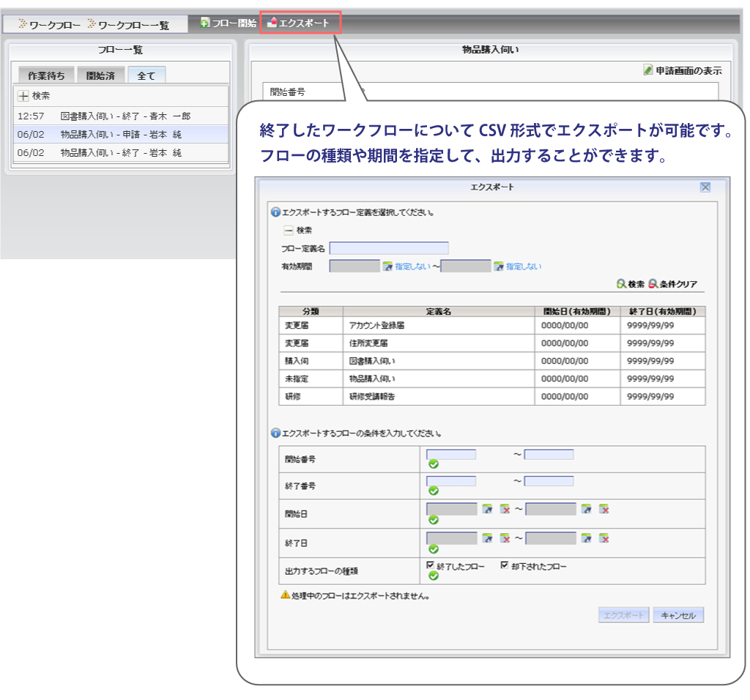
Task: Select 物品購入伺い - 申請 - 岩本 純 row
Action: [121, 134]
